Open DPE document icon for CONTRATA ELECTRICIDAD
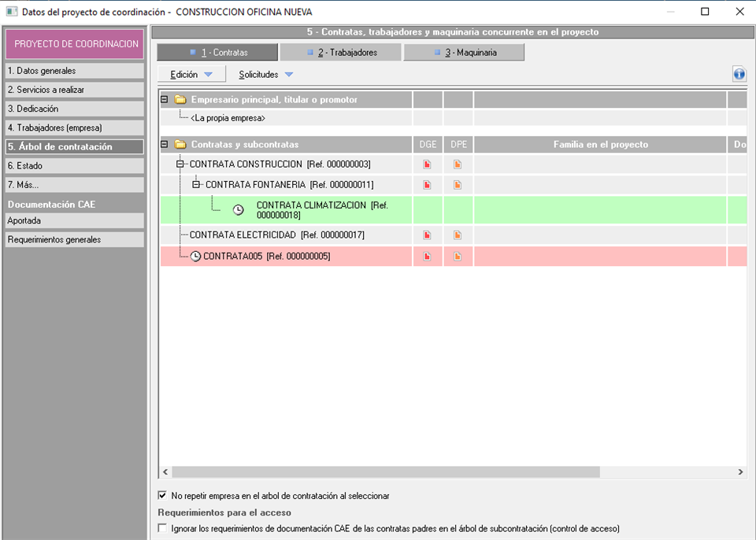756x540 pixels. 458,235
